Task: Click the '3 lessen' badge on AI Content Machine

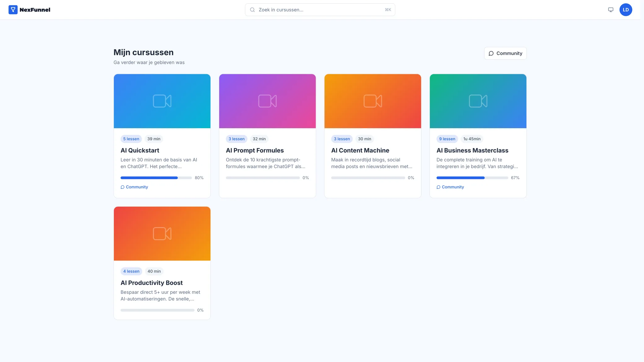Action: tap(342, 139)
